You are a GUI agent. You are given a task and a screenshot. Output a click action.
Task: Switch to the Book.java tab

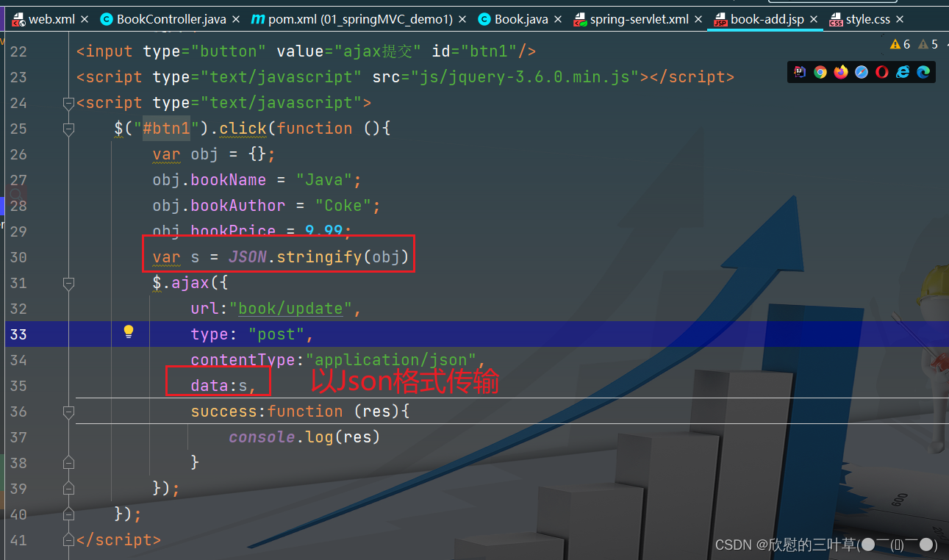pos(521,19)
